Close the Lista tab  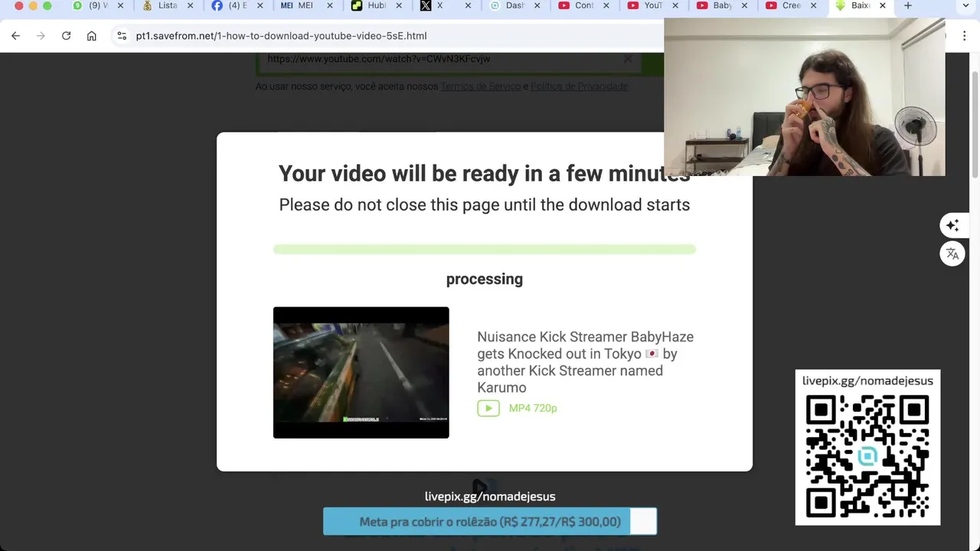[x=190, y=5]
